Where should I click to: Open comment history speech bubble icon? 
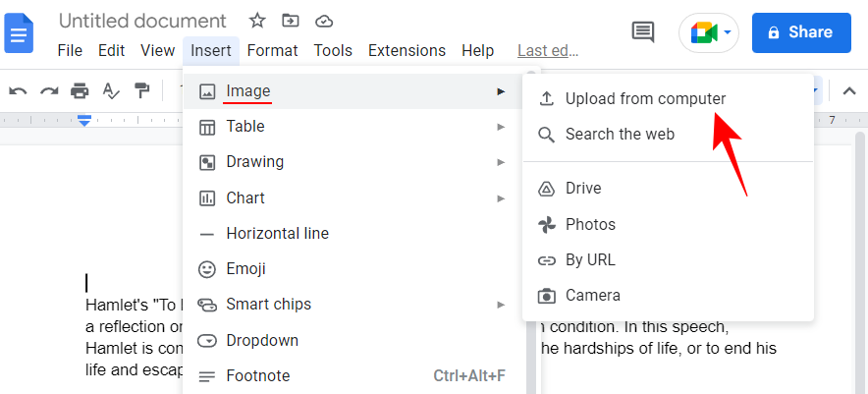(x=643, y=31)
